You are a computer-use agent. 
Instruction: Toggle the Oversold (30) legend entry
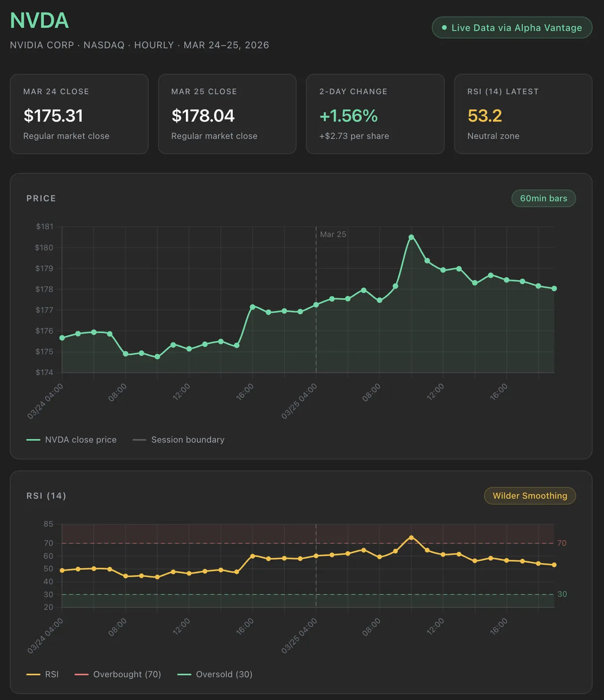pyautogui.click(x=215, y=675)
